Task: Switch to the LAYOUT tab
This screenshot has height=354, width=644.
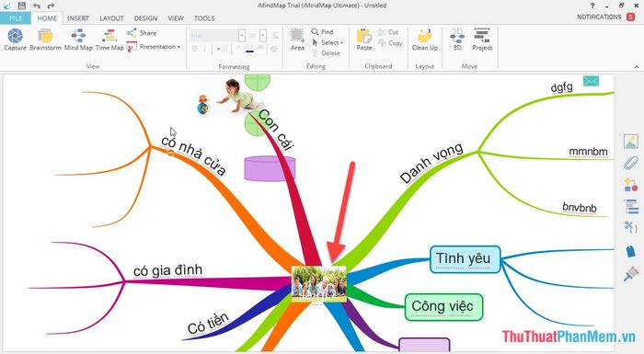Action: [x=111, y=18]
